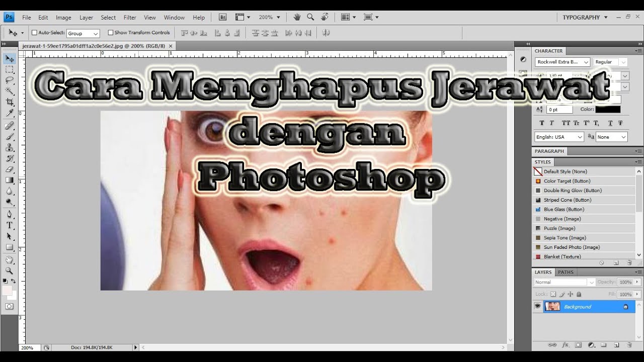
Task: Toggle Quick Mask mode
Action: pos(9,306)
